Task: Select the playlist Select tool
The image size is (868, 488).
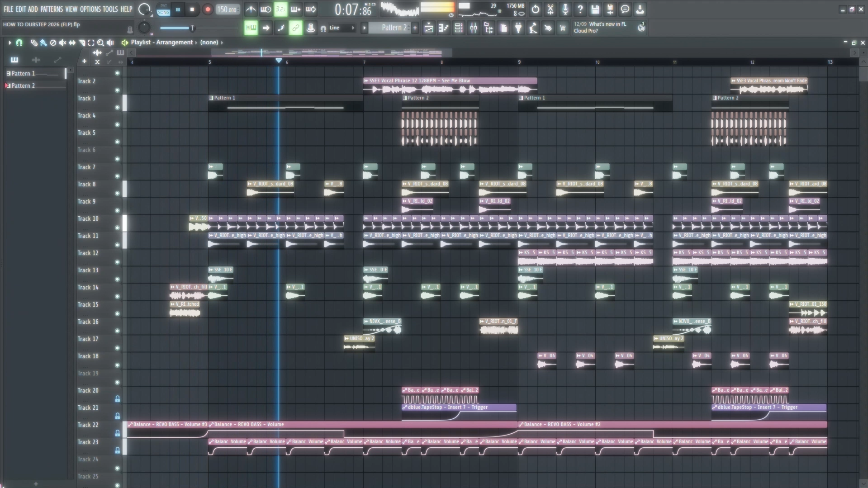Action: [x=91, y=43]
